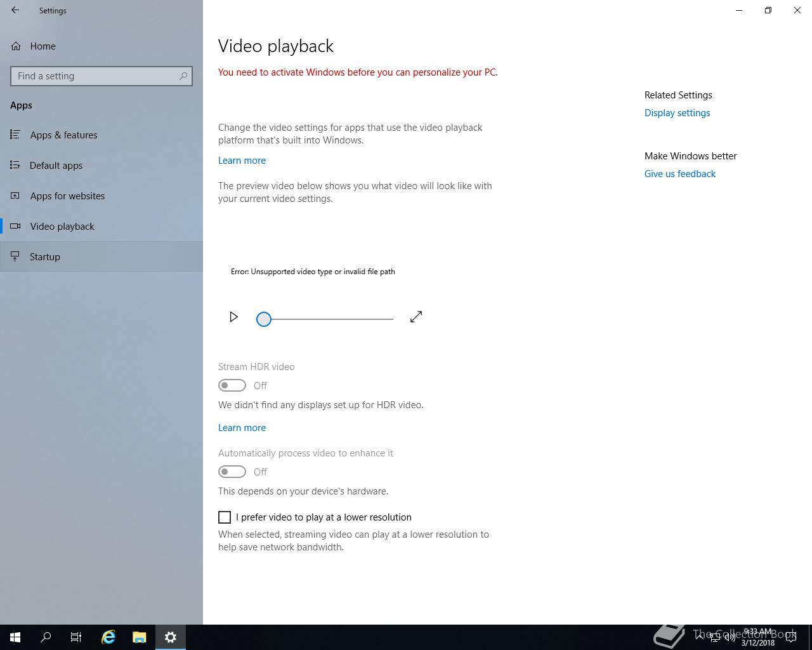
Task: Click Learn more under the HDR video message
Action: [242, 428]
